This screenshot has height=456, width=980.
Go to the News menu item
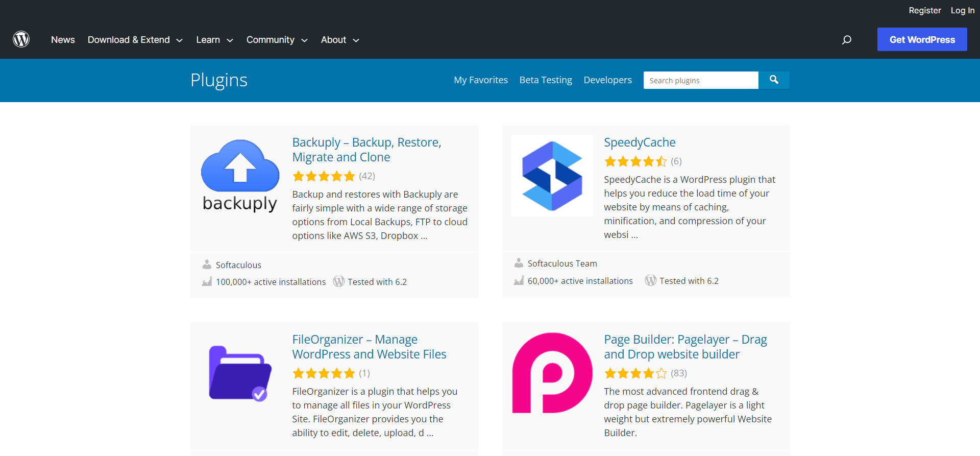tap(63, 40)
